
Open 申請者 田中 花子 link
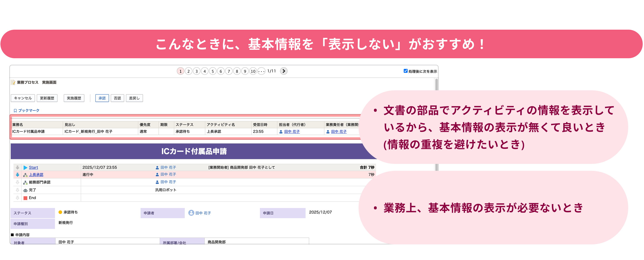tap(203, 213)
